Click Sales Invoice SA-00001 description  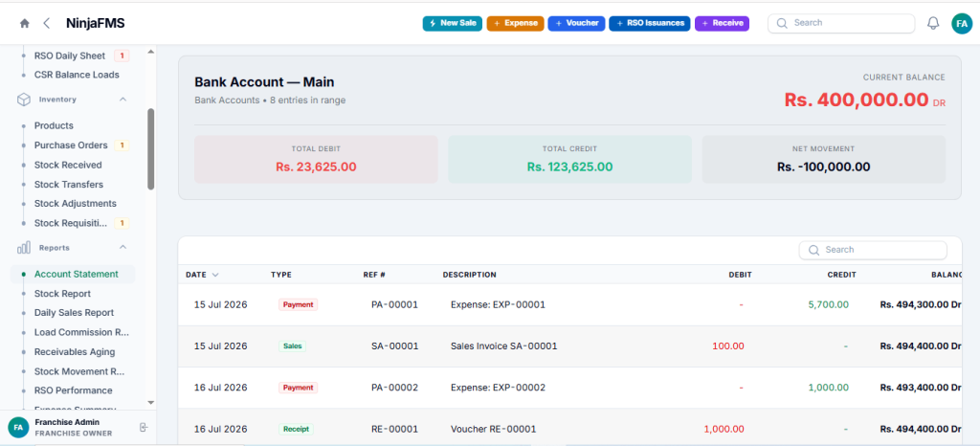503,346
